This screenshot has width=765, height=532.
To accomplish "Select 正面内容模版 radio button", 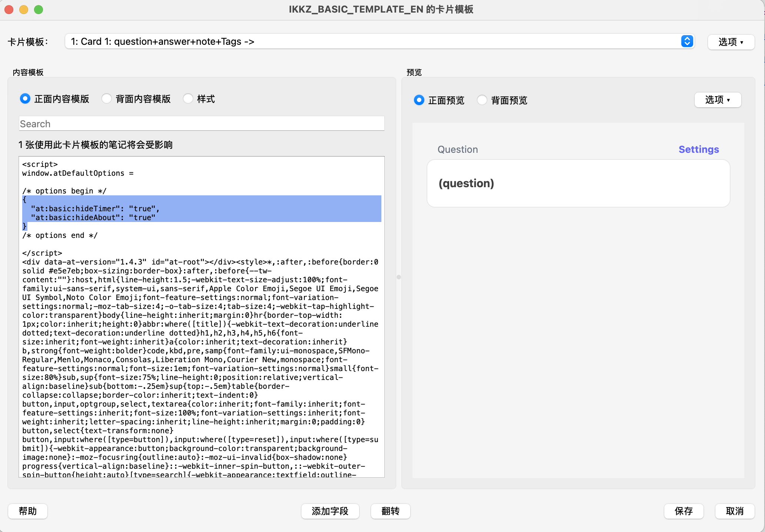I will 25,99.
